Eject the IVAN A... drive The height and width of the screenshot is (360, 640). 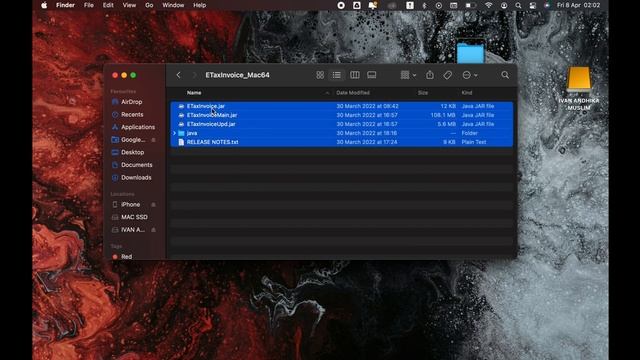[153, 230]
